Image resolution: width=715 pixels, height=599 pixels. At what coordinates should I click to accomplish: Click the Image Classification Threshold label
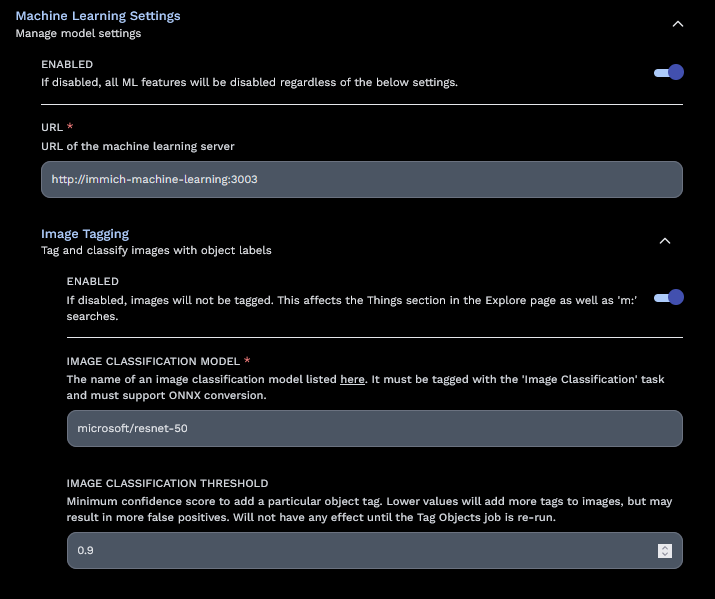tap(167, 483)
